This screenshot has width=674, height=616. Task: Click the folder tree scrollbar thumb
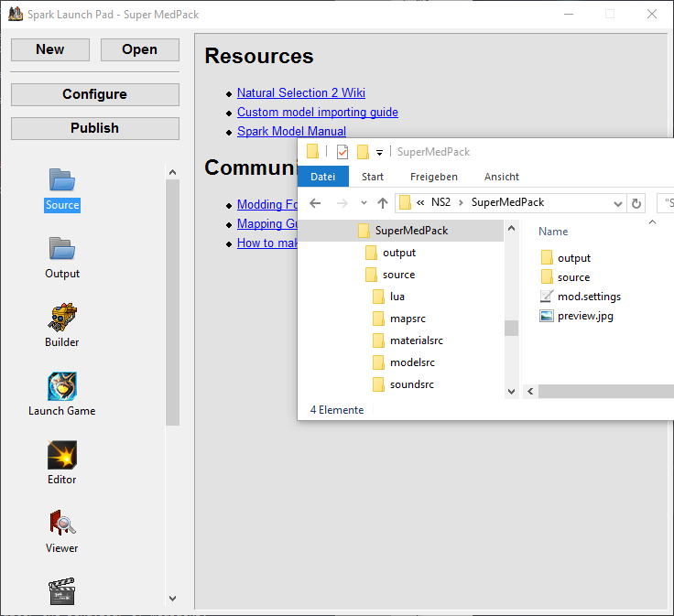pyautogui.click(x=511, y=328)
